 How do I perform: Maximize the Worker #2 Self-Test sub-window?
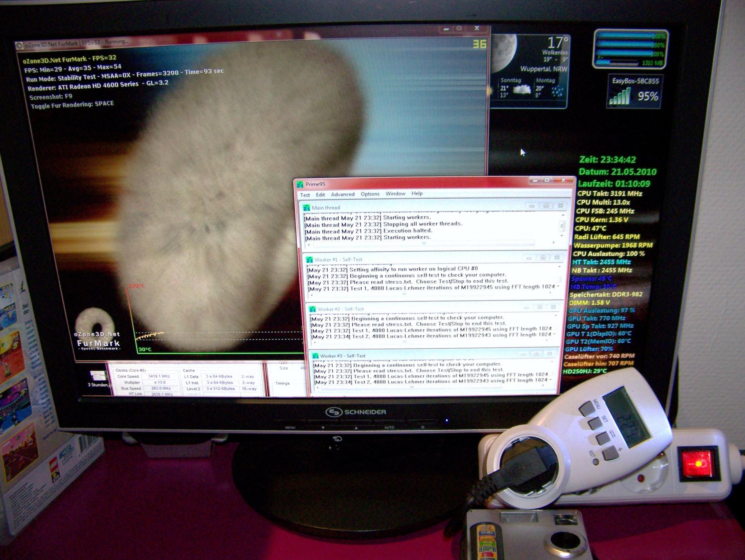[539, 307]
